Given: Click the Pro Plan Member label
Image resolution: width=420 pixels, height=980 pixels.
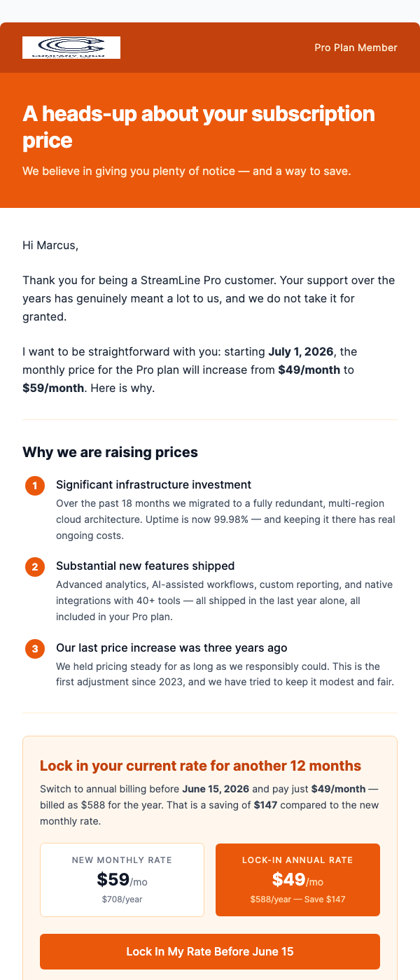Looking at the screenshot, I should pos(356,48).
